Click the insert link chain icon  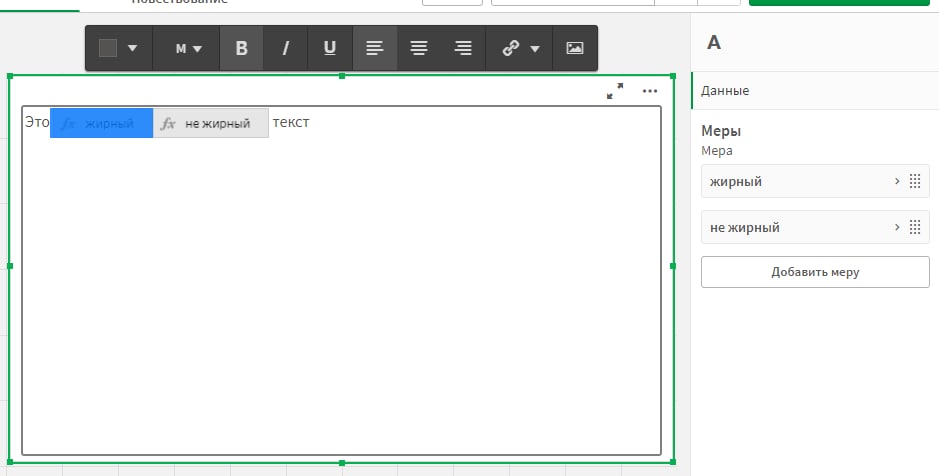510,48
